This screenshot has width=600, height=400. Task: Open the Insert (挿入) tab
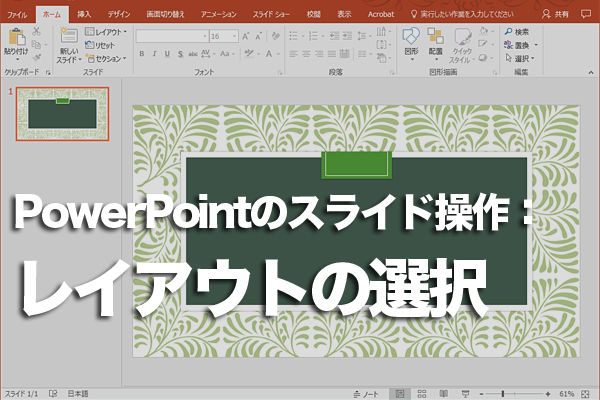(x=84, y=15)
